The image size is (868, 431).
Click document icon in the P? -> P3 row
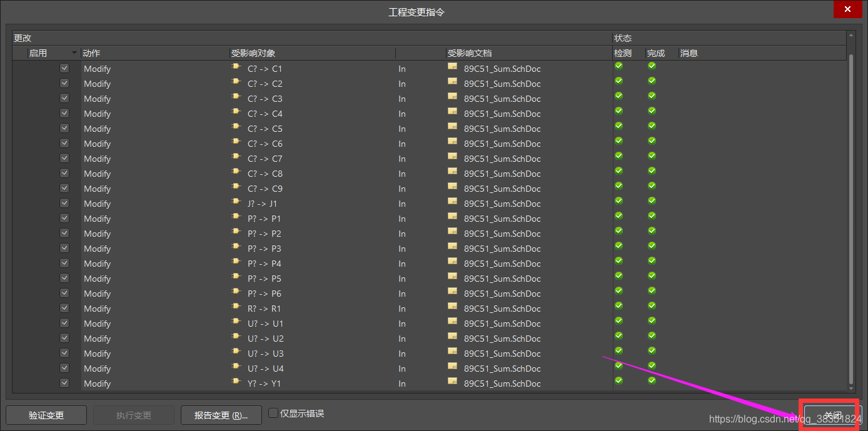(x=452, y=247)
